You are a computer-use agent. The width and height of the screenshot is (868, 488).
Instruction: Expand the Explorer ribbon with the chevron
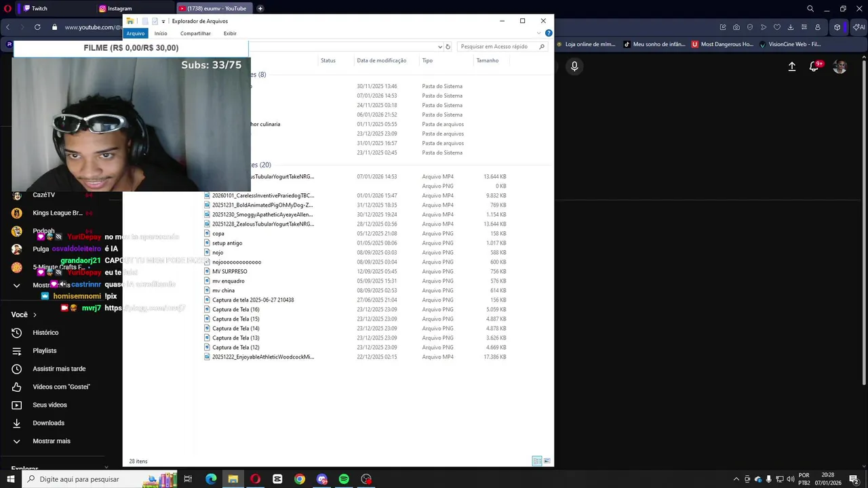coord(539,33)
